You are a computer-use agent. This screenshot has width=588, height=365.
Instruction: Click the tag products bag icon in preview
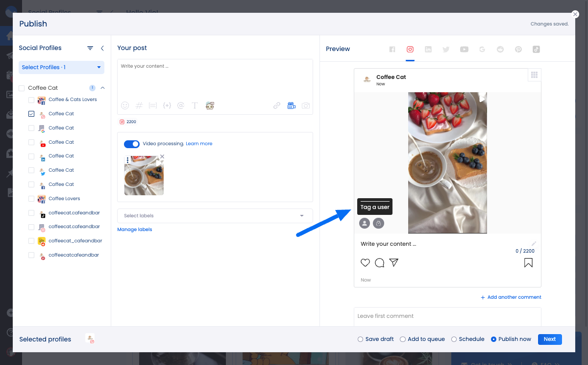click(378, 223)
